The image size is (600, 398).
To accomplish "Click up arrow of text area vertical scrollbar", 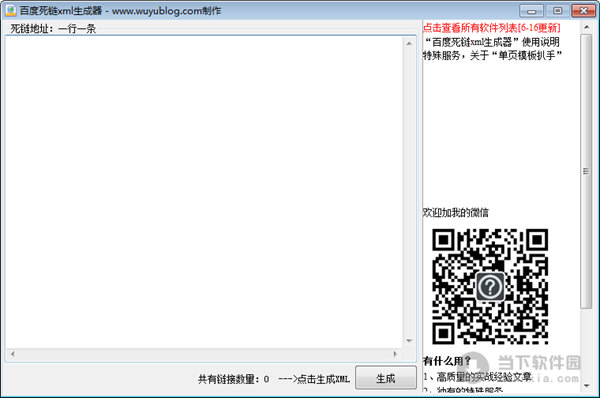I will click(409, 44).
